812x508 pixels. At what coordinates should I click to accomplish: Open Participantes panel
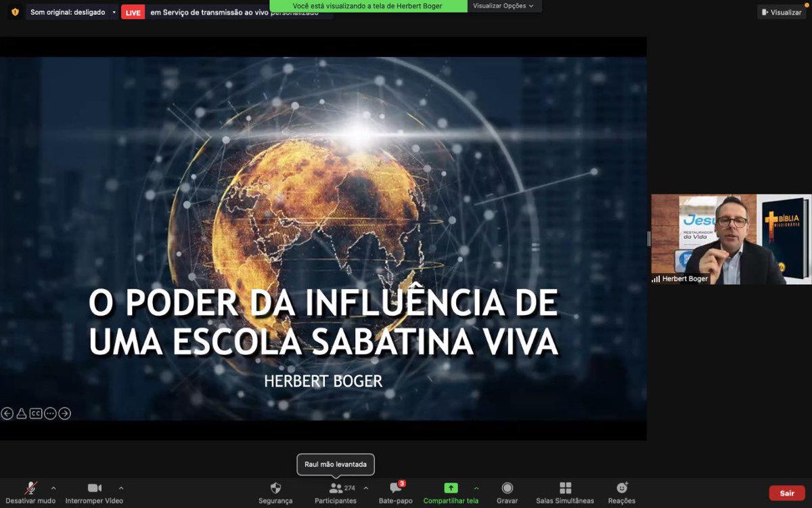(336, 493)
